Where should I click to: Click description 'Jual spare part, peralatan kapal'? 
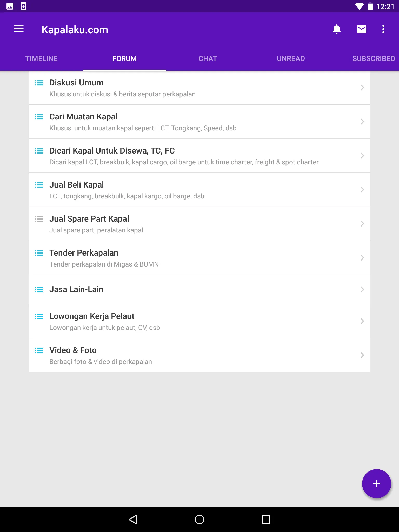[96, 230]
